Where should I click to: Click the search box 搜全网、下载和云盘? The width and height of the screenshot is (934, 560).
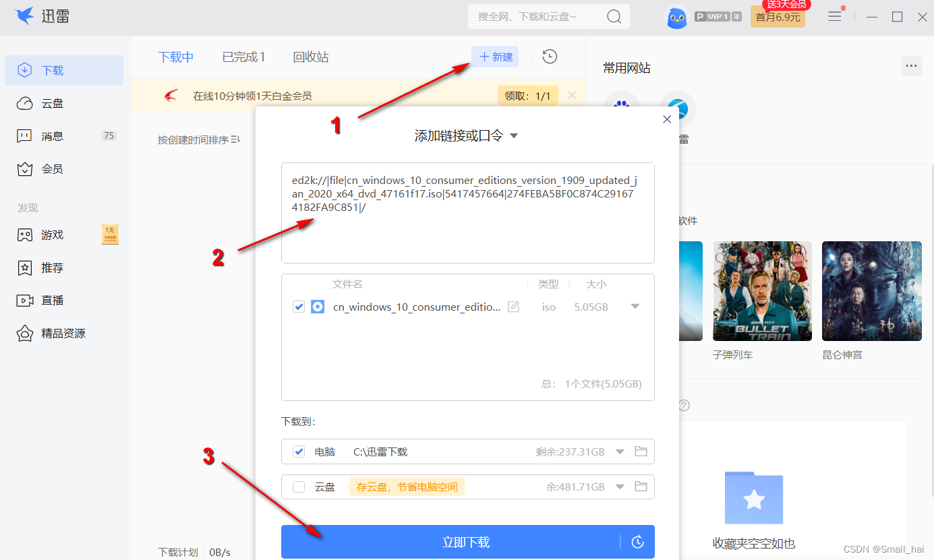549,17
